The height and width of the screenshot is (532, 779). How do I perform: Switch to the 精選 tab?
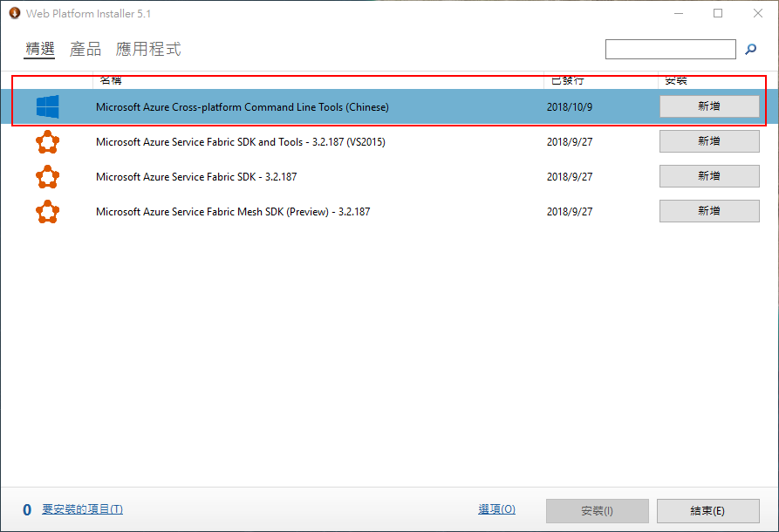point(40,49)
